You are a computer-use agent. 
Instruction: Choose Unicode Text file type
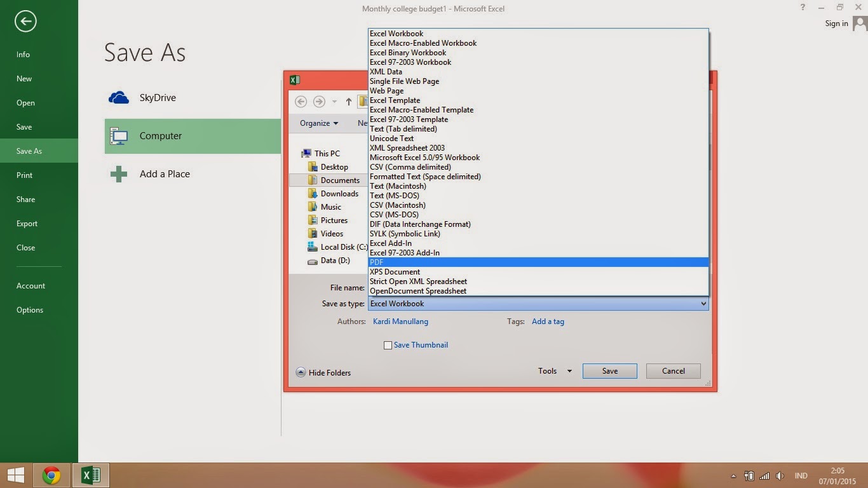(538, 139)
